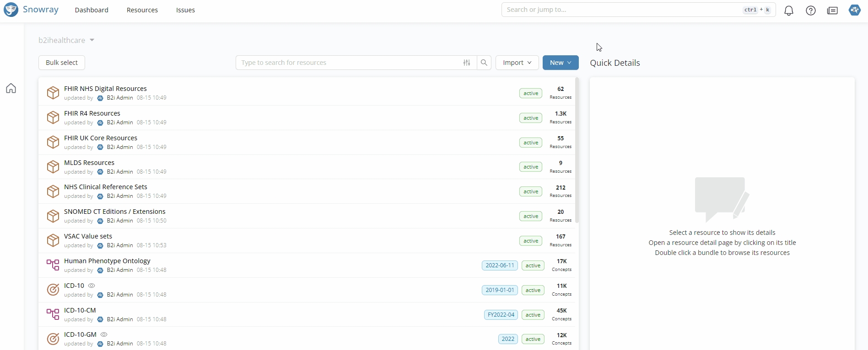Open the Issues menu item

(185, 10)
